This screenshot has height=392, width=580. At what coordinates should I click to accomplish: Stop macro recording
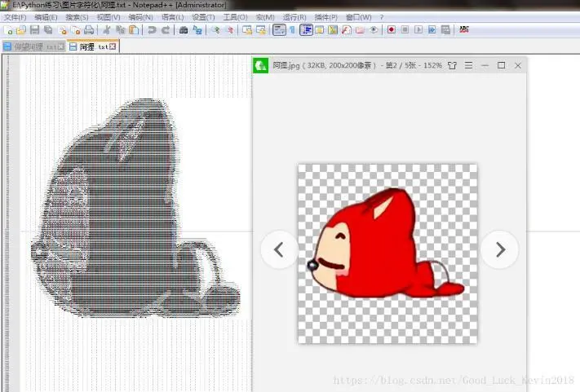[405, 30]
